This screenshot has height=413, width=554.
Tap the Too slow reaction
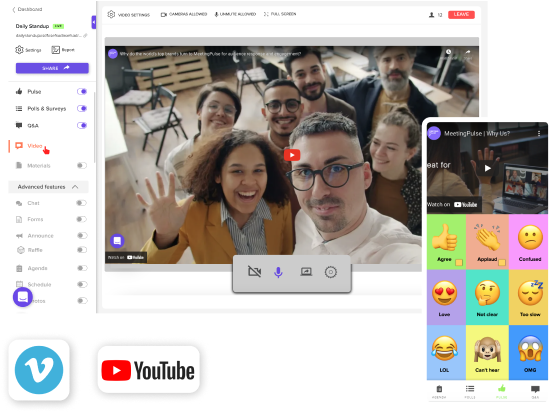click(x=529, y=297)
